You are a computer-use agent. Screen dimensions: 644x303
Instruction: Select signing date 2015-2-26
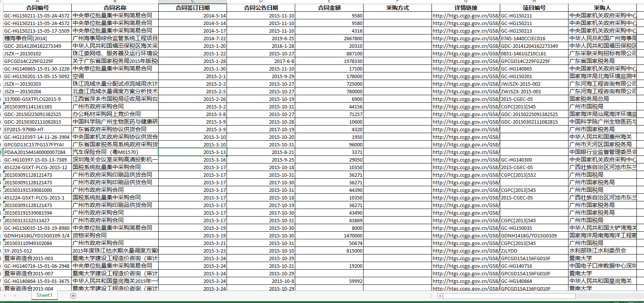pyautogui.click(x=192, y=99)
